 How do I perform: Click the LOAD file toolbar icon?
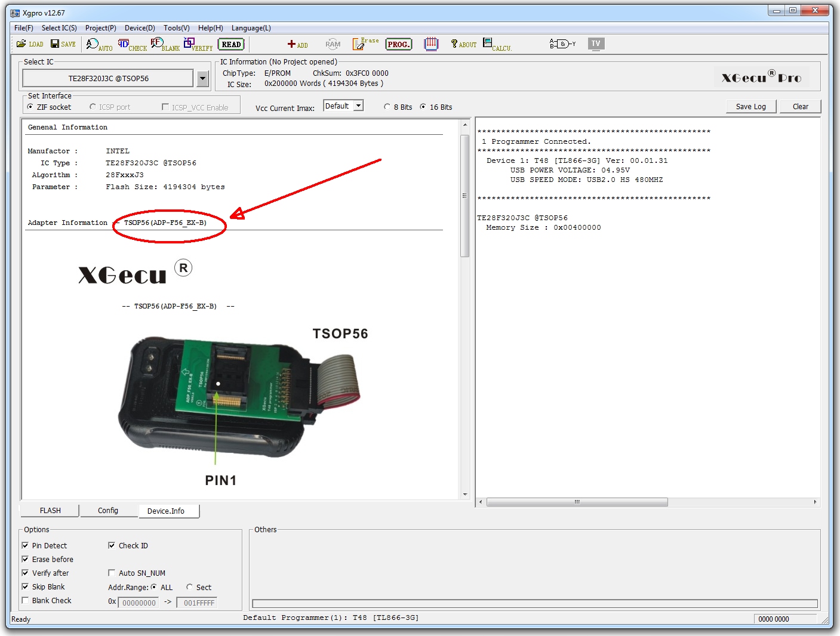click(x=29, y=44)
